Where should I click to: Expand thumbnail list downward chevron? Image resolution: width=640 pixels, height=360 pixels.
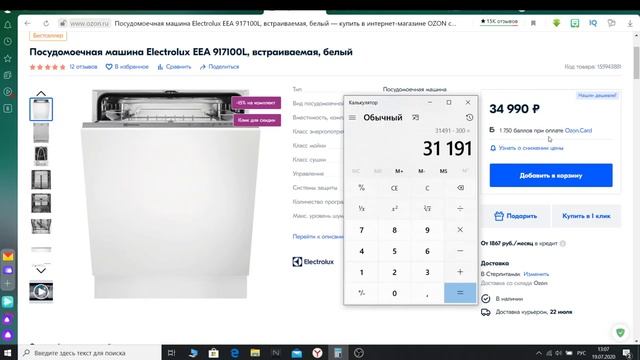click(x=41, y=270)
